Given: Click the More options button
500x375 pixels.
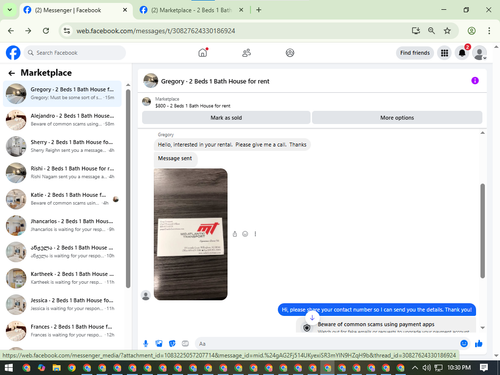Looking at the screenshot, I should point(397,117).
